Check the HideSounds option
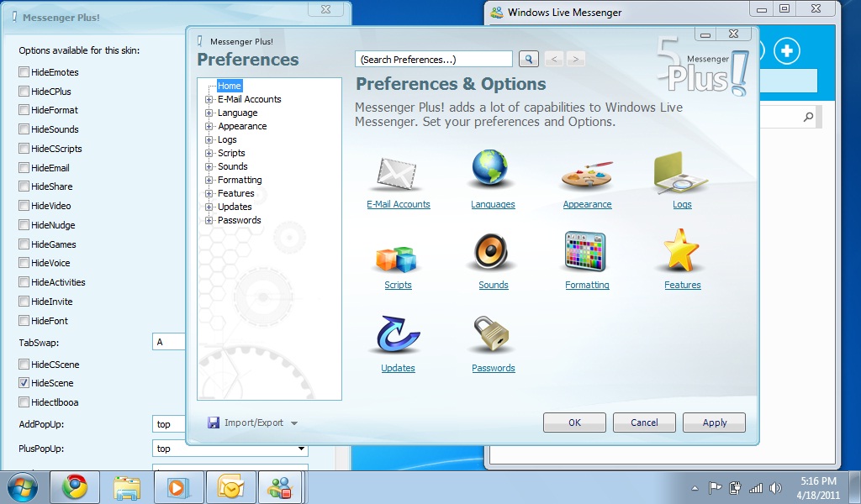This screenshot has width=861, height=504. (24, 129)
